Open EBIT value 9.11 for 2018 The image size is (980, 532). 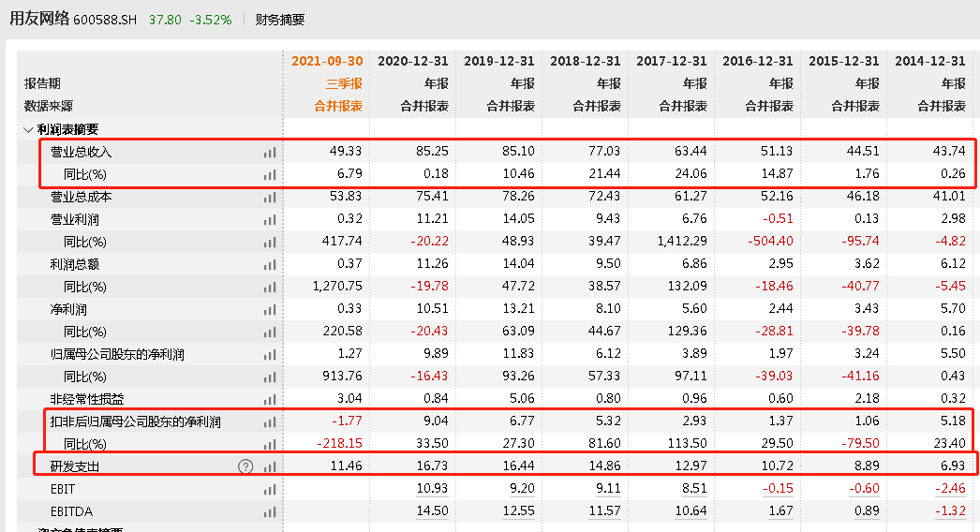pos(608,488)
